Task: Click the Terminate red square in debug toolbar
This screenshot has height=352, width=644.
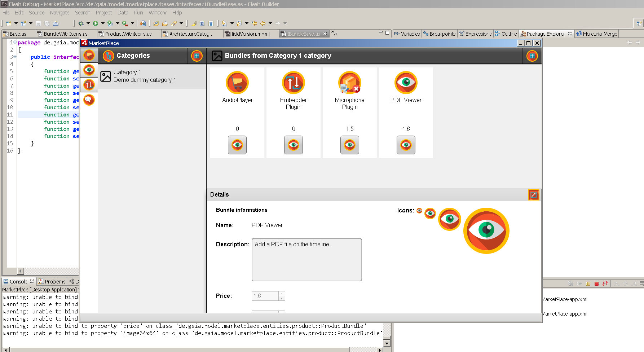Action: click(x=596, y=284)
